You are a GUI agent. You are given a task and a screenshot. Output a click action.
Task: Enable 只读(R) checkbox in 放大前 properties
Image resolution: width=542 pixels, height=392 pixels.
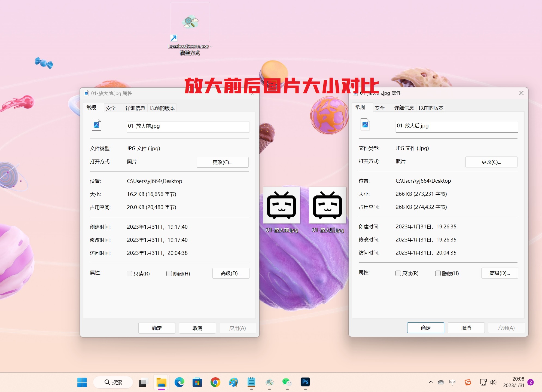point(129,274)
